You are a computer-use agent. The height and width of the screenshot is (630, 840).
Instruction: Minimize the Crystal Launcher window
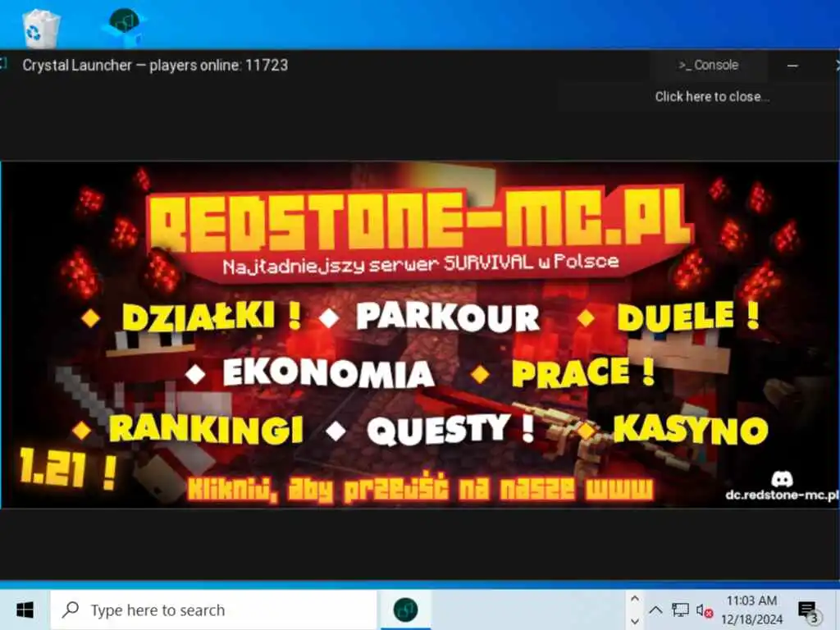click(793, 66)
